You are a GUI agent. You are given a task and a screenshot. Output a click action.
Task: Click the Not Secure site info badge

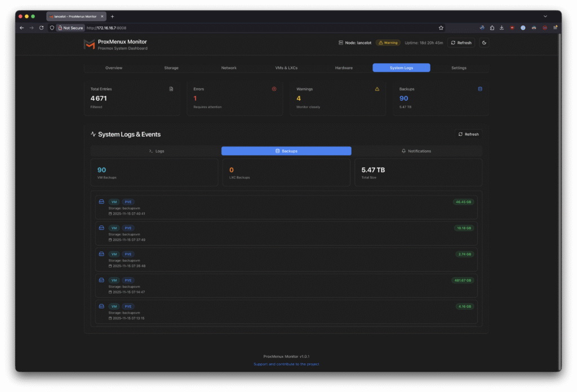pos(70,28)
